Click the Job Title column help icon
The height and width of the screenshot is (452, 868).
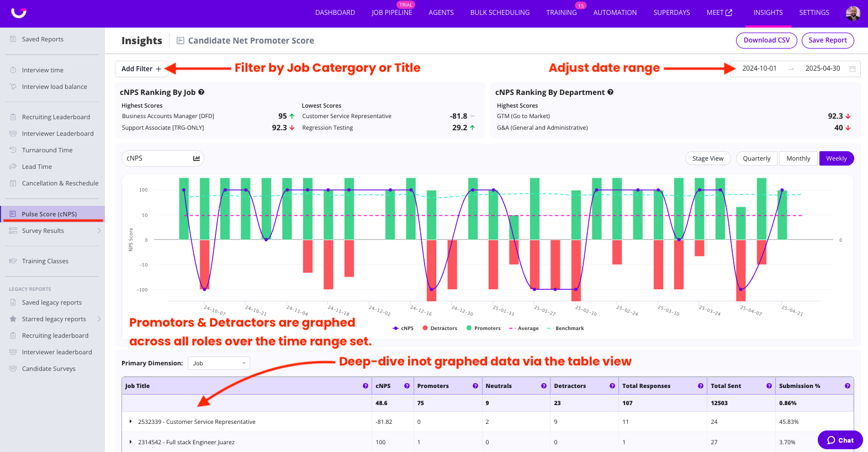[x=366, y=386]
